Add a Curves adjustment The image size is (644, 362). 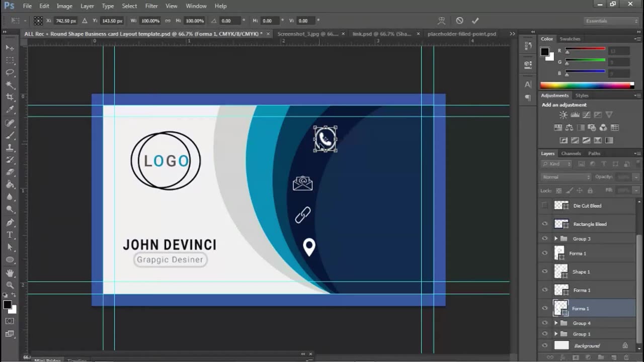point(586,115)
